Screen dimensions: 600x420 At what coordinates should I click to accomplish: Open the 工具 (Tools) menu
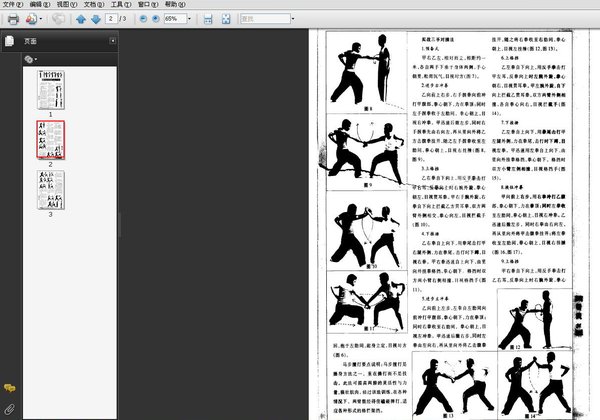tap(121, 4)
